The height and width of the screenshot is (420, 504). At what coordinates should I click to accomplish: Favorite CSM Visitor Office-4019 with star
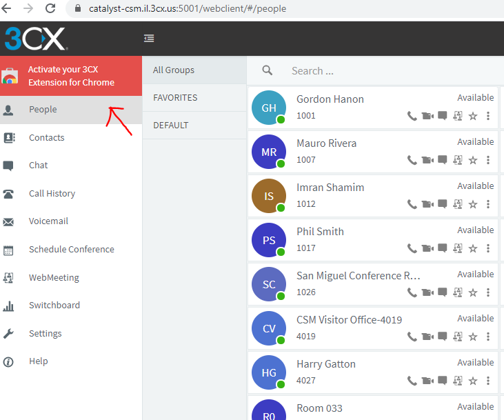coord(473,337)
